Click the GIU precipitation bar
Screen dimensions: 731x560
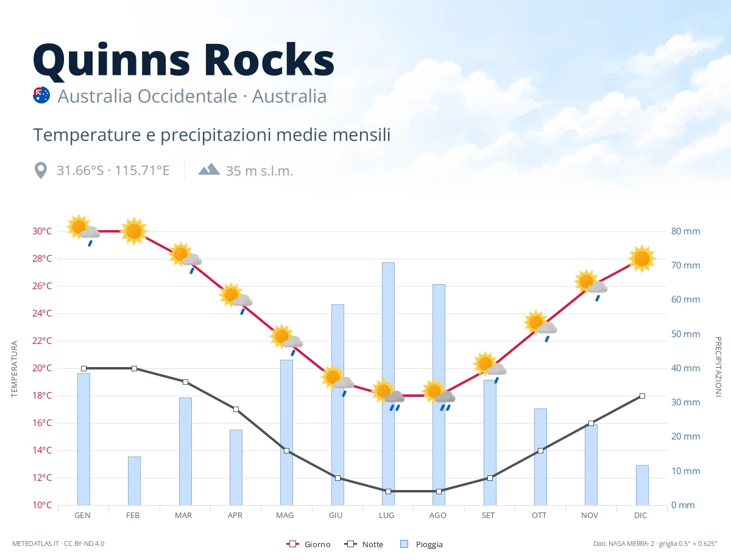337,405
